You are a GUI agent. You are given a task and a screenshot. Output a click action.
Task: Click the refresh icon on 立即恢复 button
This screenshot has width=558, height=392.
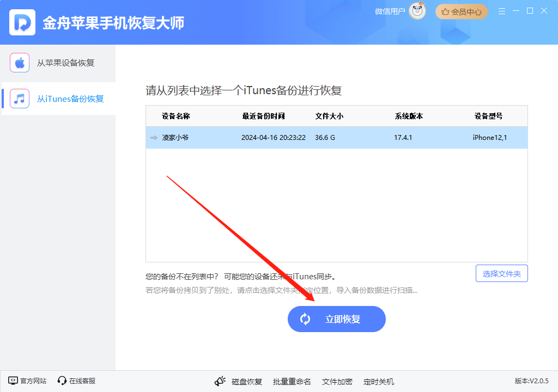coord(305,319)
